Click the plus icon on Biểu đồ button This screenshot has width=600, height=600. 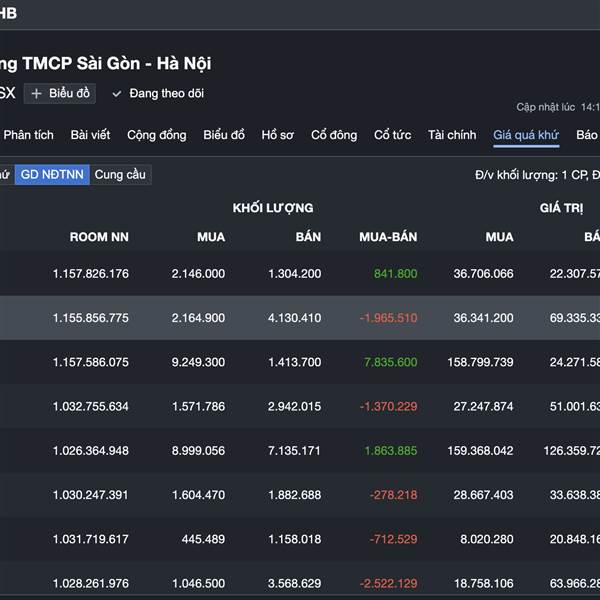[x=37, y=93]
